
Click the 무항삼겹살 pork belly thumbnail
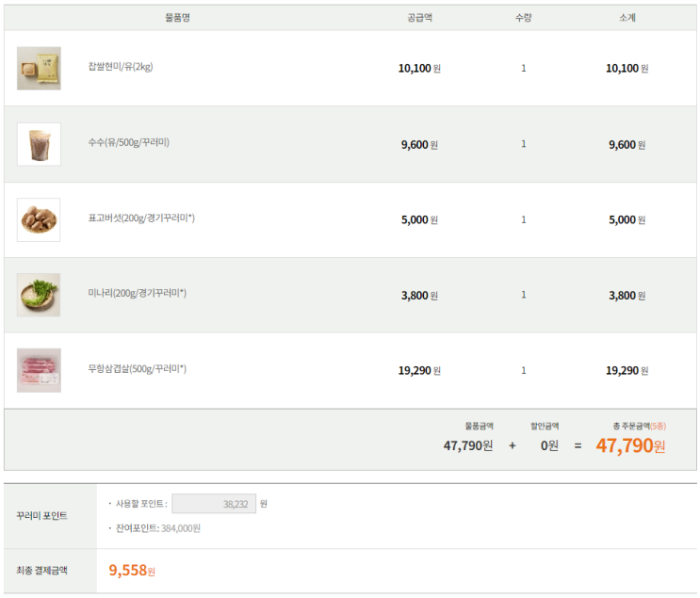pyautogui.click(x=39, y=370)
